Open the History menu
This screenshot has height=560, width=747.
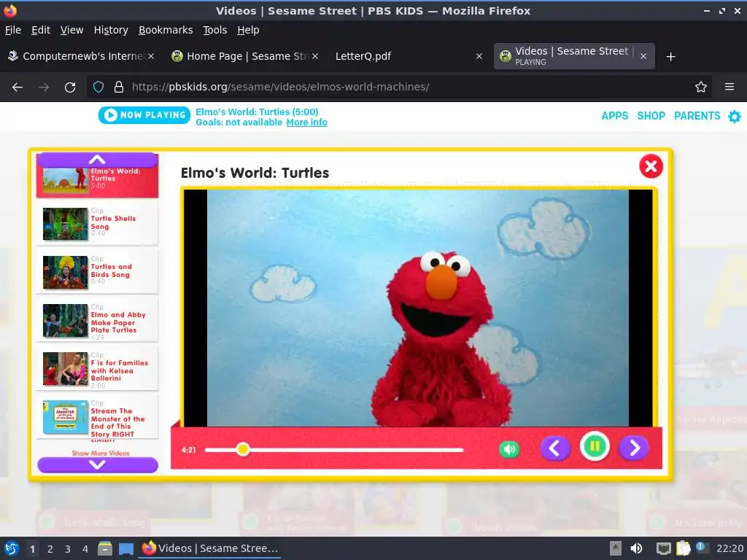(x=111, y=30)
